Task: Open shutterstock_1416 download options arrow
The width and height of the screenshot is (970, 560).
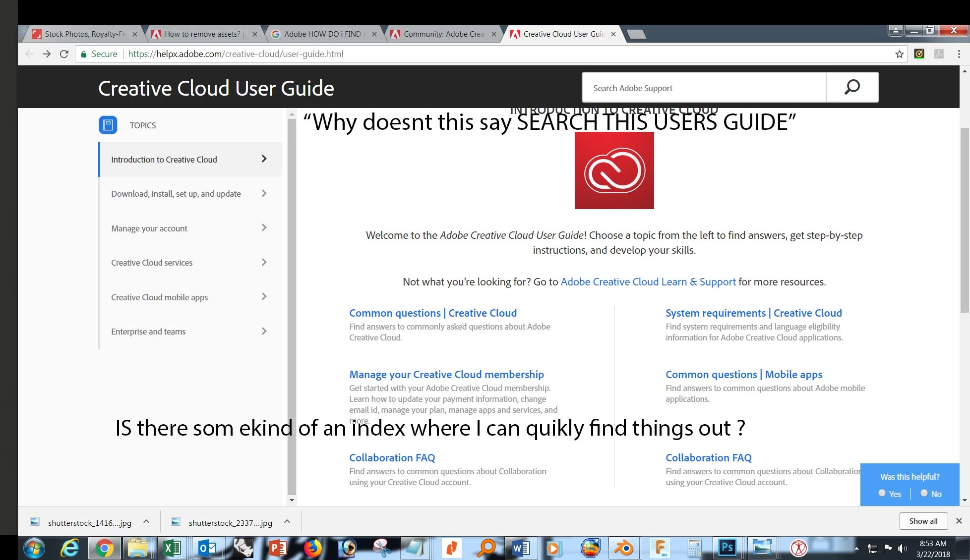Action: click(x=146, y=521)
